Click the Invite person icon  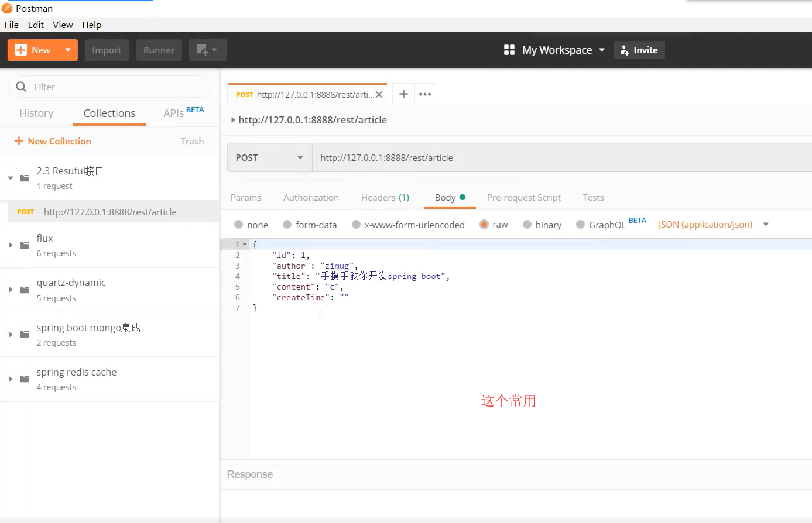pyautogui.click(x=625, y=50)
